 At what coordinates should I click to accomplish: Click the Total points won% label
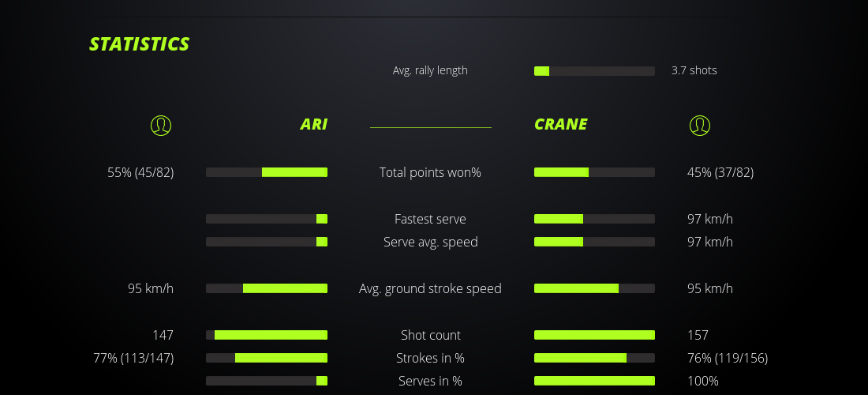[x=430, y=172]
